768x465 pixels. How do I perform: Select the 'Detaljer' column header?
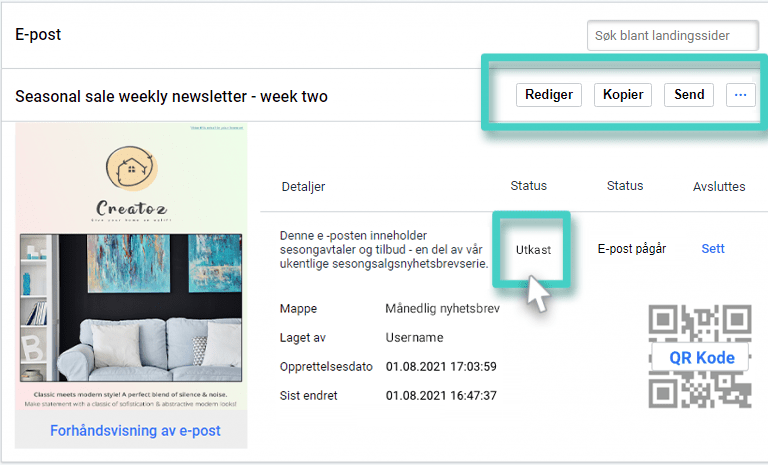click(x=303, y=187)
